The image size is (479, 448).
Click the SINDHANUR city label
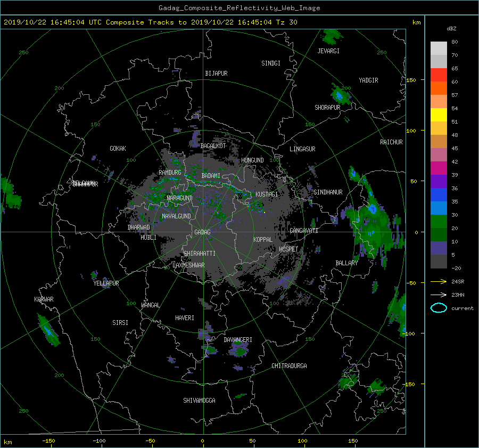328,192
